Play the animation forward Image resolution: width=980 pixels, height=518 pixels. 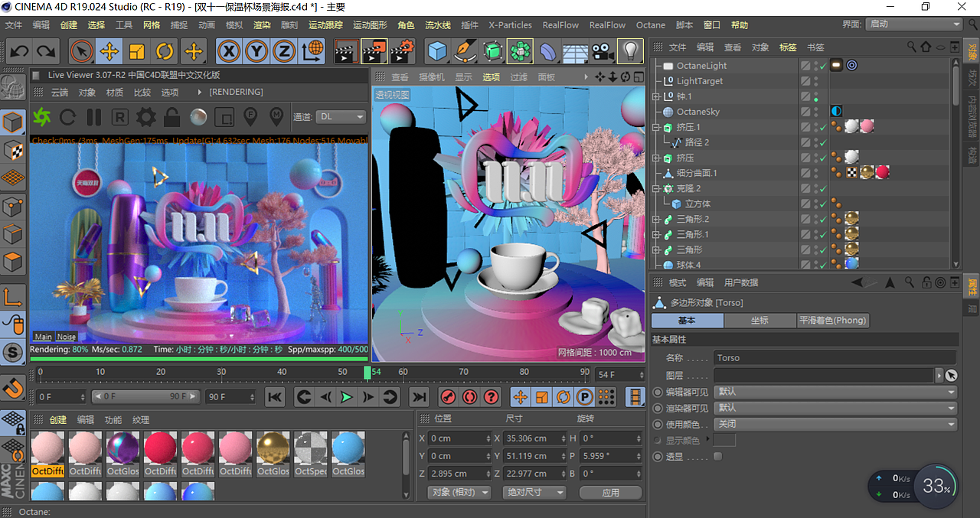[347, 397]
